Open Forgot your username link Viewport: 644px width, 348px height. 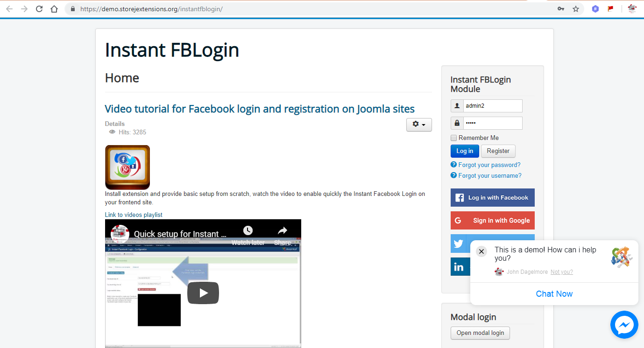tap(490, 175)
